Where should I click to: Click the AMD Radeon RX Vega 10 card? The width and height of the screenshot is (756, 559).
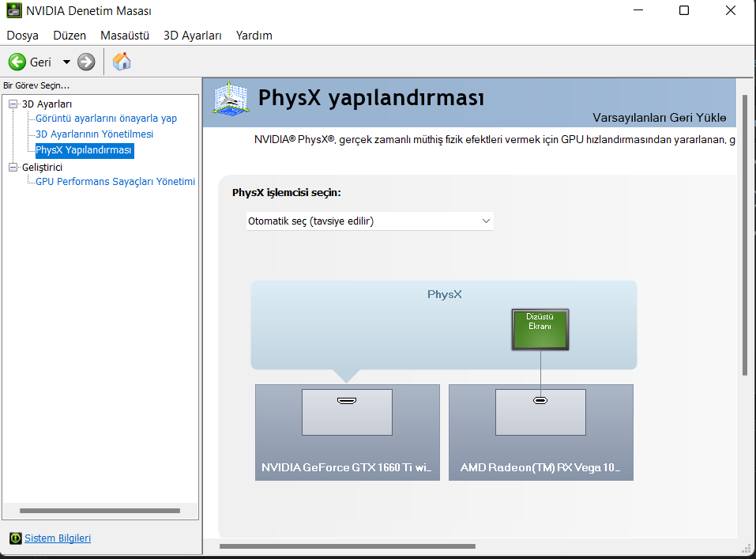(x=540, y=432)
